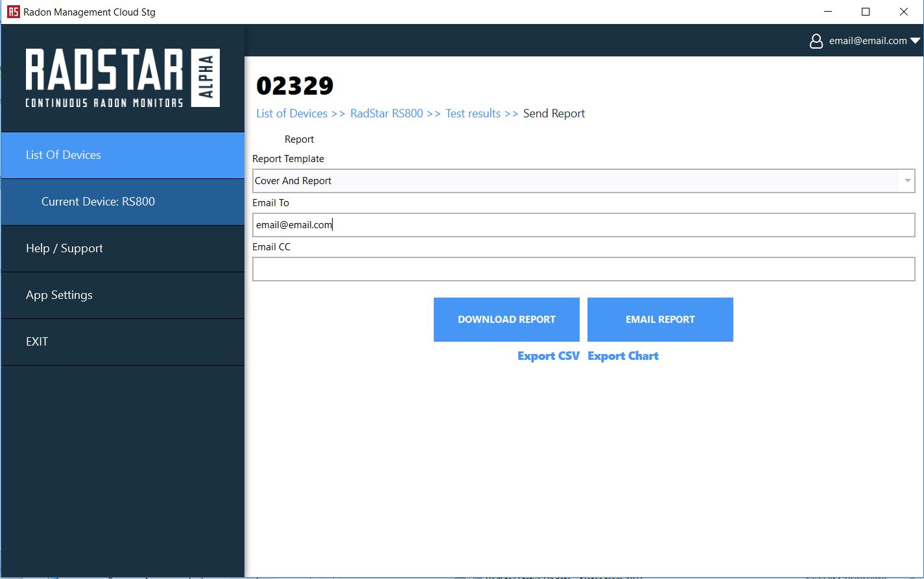Screen dimensions: 924x579
Task: Click the EMAIL REPORT button
Action: 660,319
